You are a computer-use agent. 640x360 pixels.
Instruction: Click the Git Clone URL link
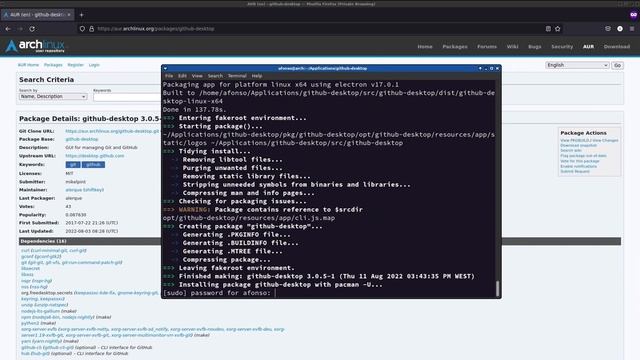point(112,131)
